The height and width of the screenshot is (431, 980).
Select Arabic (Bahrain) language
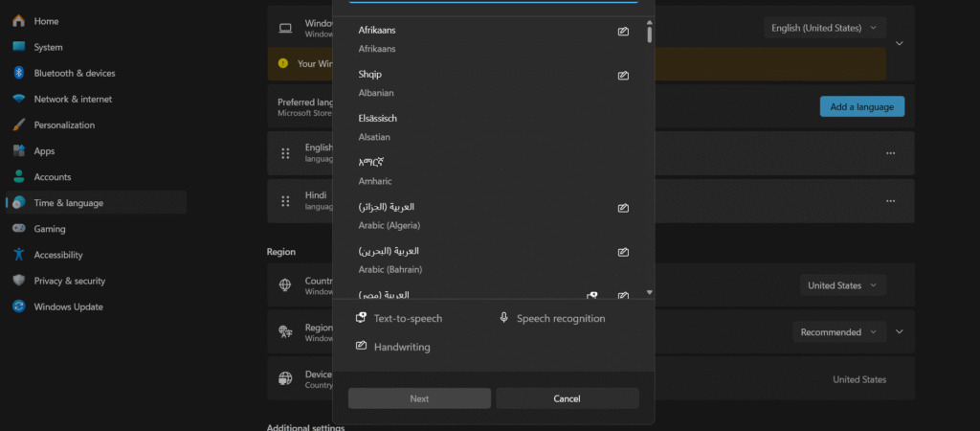point(494,261)
